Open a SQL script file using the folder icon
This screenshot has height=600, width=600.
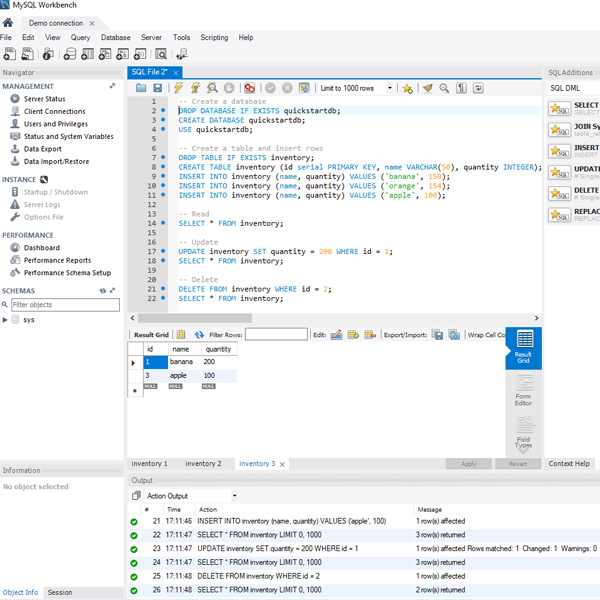tap(143, 88)
